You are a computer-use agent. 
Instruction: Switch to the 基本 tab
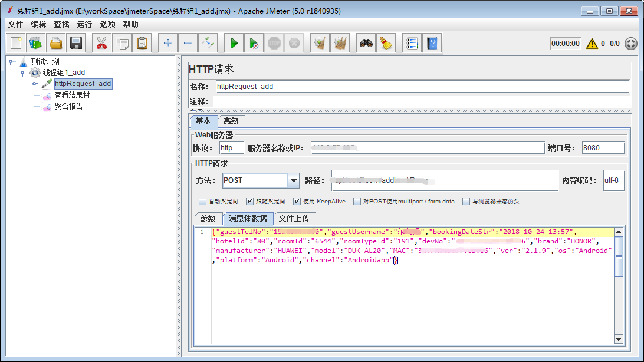203,121
